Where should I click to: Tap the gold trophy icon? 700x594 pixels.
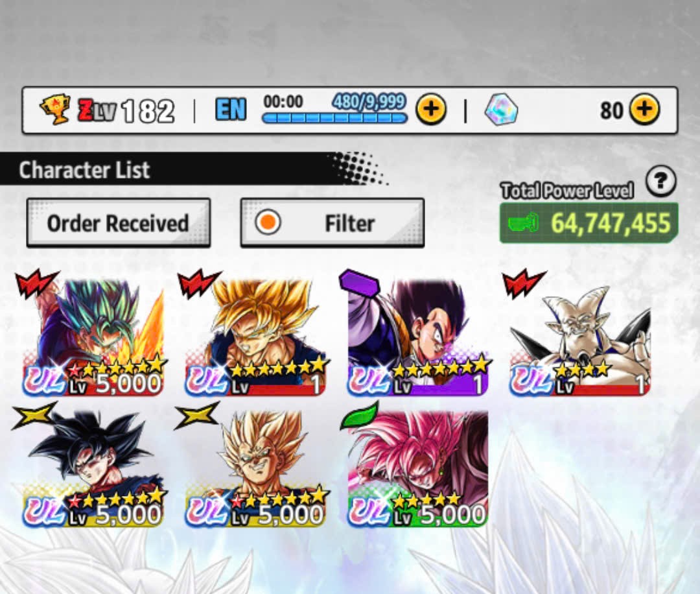point(55,110)
